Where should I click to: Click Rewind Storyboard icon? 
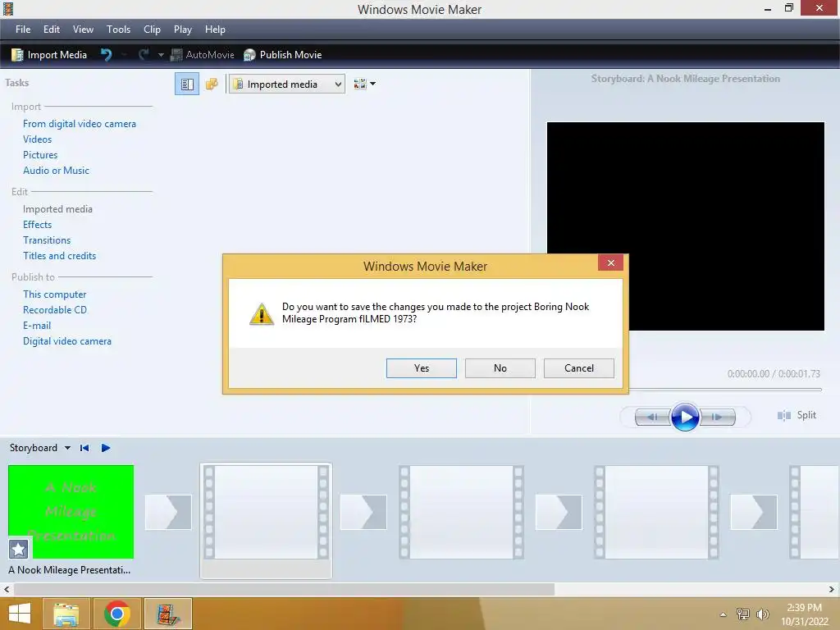coord(84,448)
